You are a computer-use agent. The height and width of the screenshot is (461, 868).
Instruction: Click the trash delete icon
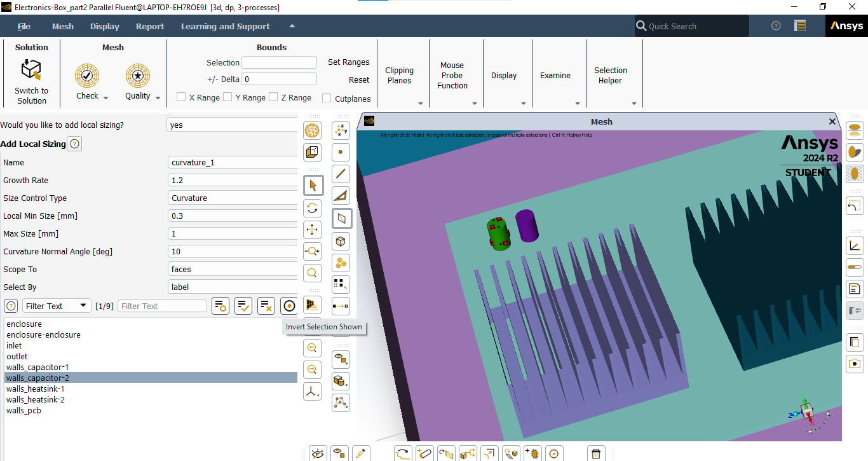pyautogui.click(x=595, y=453)
